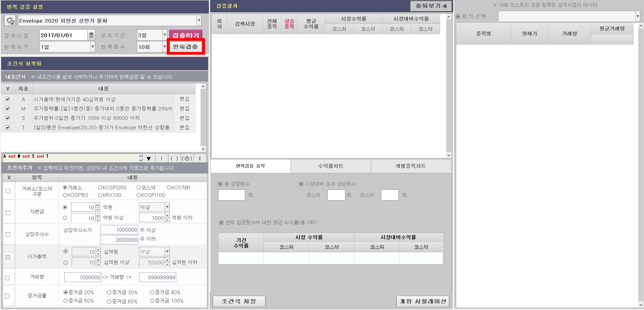Click the 거래량 minimum field 1000000

tap(83, 277)
